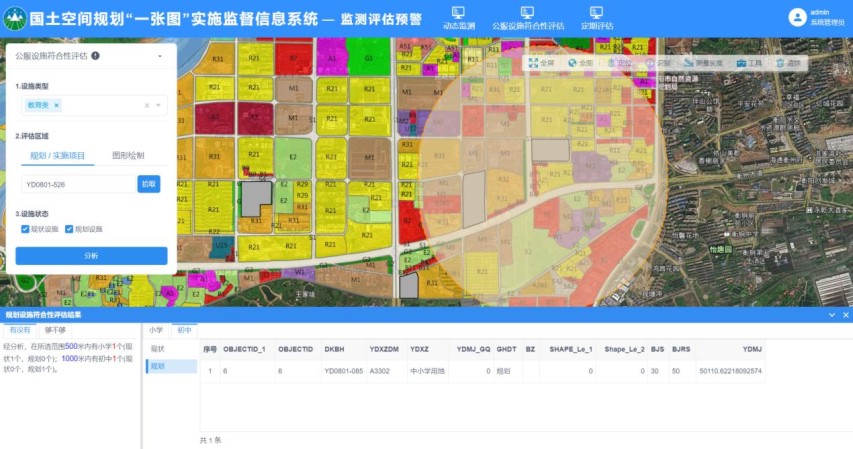Click the 清除 trash icon on map toolbar
This screenshot has height=449, width=853.
pos(780,62)
